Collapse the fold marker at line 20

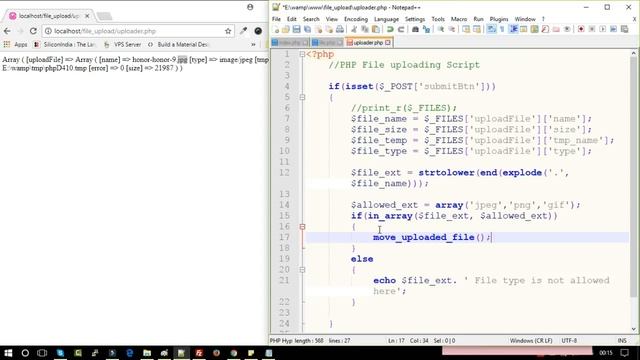pos(302,269)
